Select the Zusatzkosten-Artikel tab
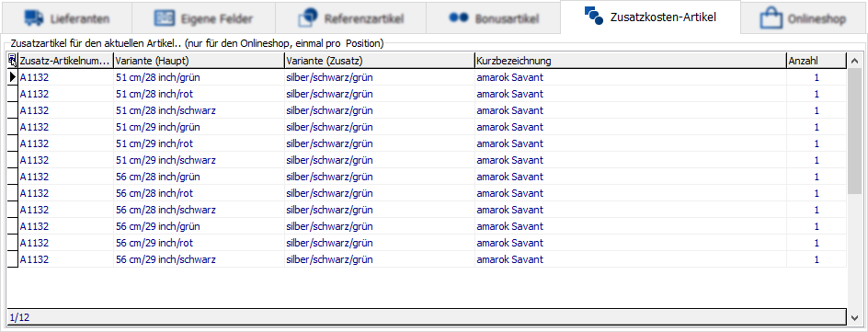 650,17
